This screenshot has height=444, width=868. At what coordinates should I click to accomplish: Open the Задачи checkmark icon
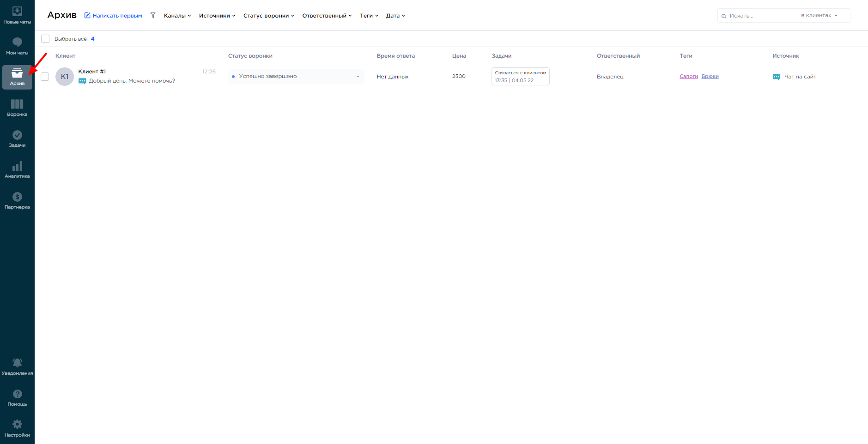coord(17,135)
